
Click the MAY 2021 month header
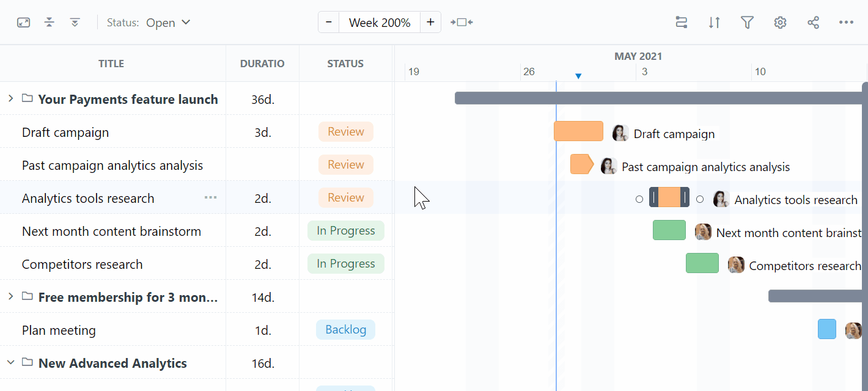[x=638, y=57]
